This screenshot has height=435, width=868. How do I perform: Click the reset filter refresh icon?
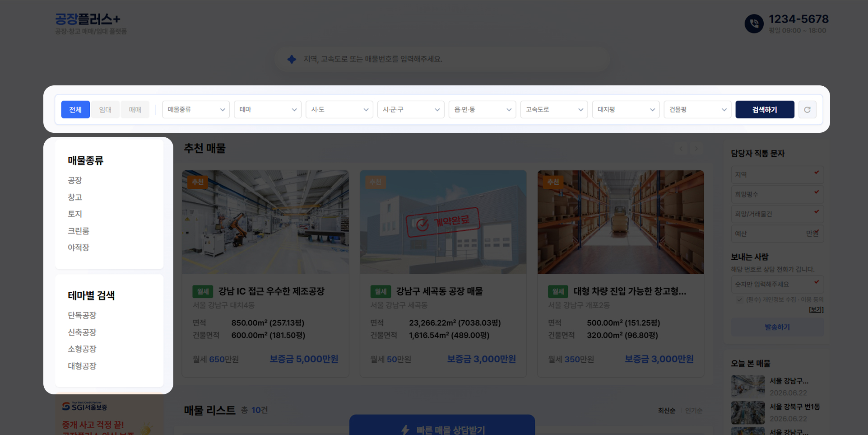(x=807, y=109)
